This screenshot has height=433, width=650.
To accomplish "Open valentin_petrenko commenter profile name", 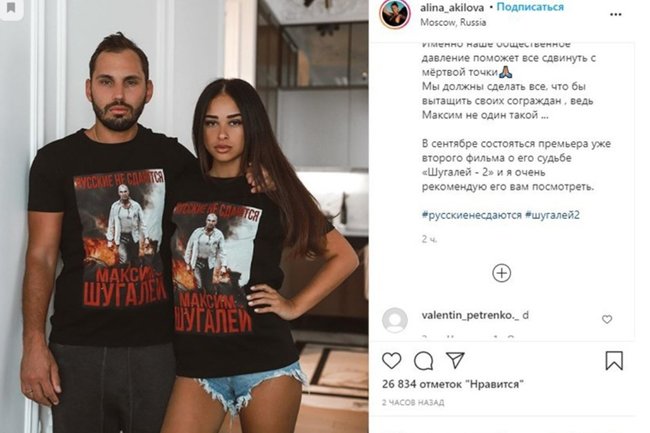I will pyautogui.click(x=471, y=315).
